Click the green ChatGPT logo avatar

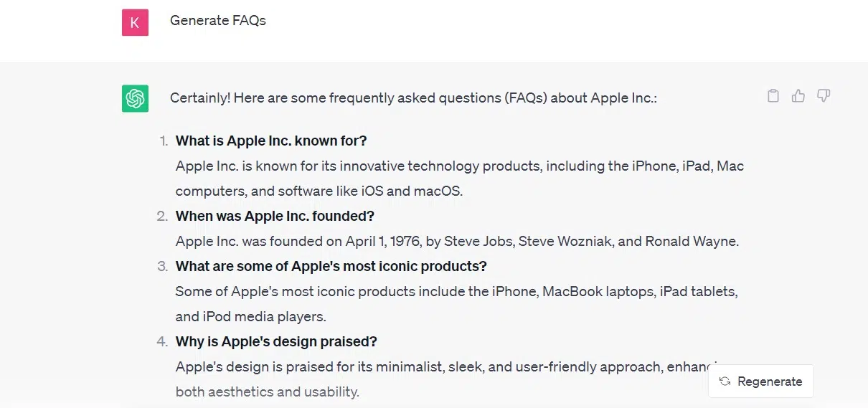[135, 98]
